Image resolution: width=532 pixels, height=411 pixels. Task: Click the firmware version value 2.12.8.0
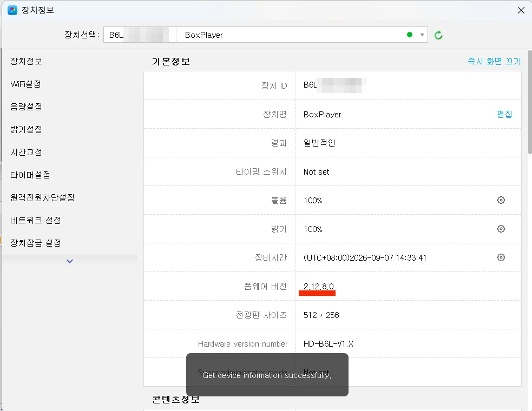point(319,287)
